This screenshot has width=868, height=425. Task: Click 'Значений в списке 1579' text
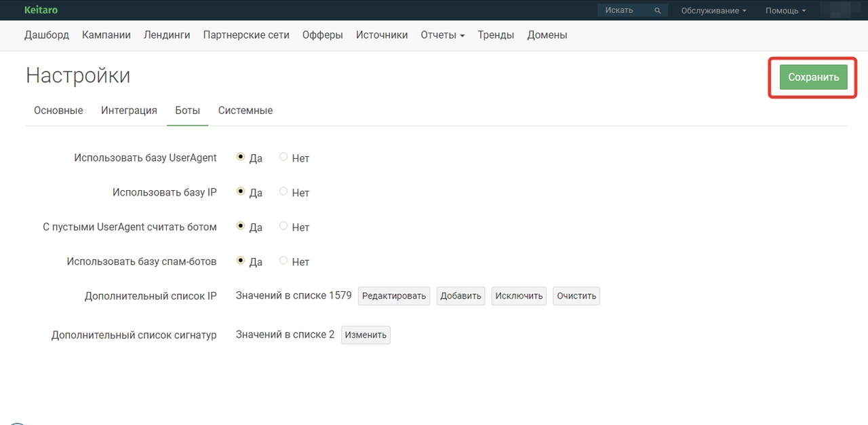294,295
